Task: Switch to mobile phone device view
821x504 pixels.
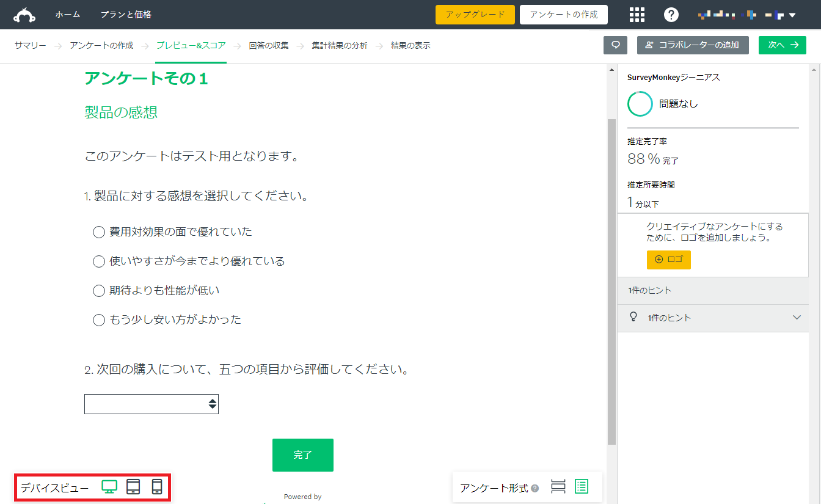Action: [156, 487]
